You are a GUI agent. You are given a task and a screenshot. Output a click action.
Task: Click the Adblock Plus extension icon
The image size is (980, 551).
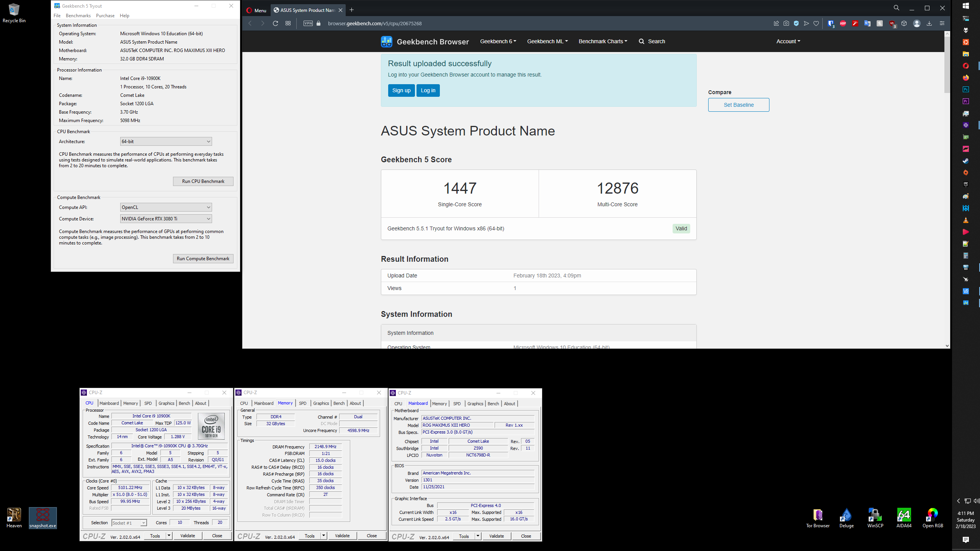(843, 23)
